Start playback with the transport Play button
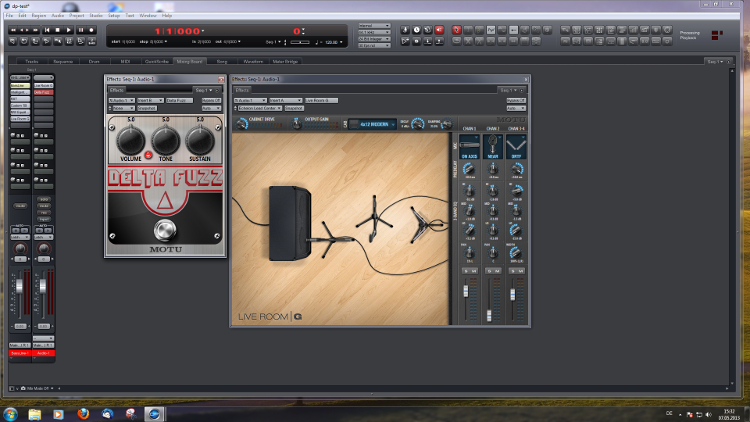The width and height of the screenshot is (750, 422). point(69,30)
